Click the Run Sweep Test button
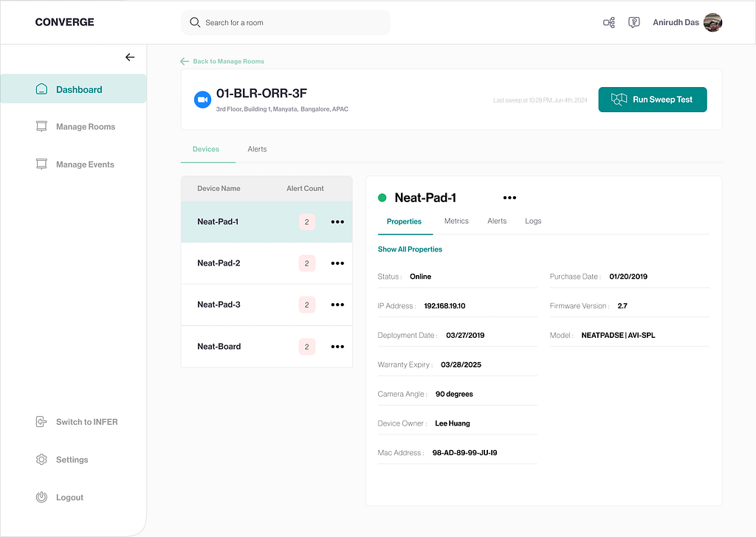 [x=653, y=100]
